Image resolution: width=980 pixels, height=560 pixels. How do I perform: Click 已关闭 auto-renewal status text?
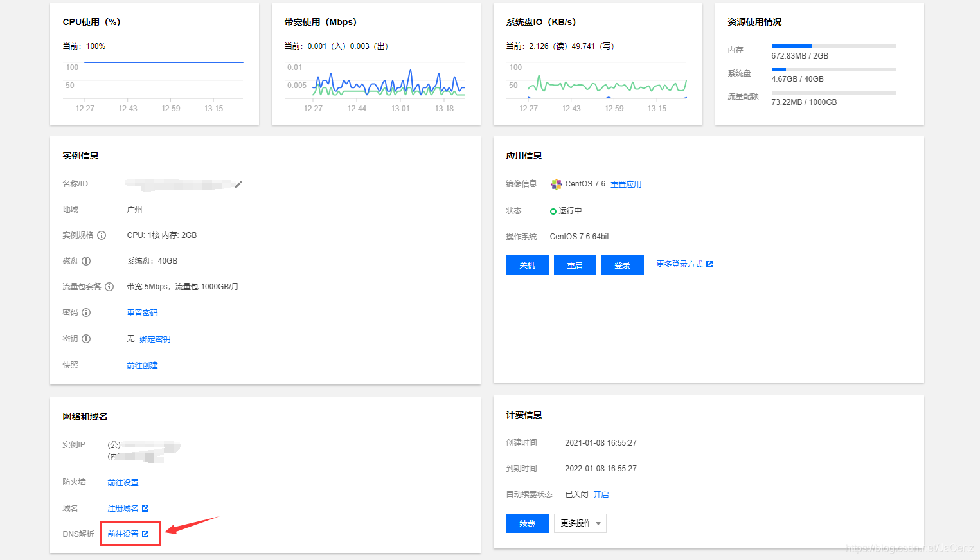pyautogui.click(x=576, y=494)
